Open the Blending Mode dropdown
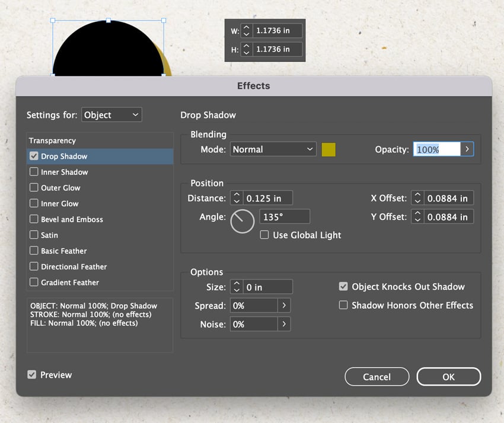The height and width of the screenshot is (423, 504). (x=273, y=149)
